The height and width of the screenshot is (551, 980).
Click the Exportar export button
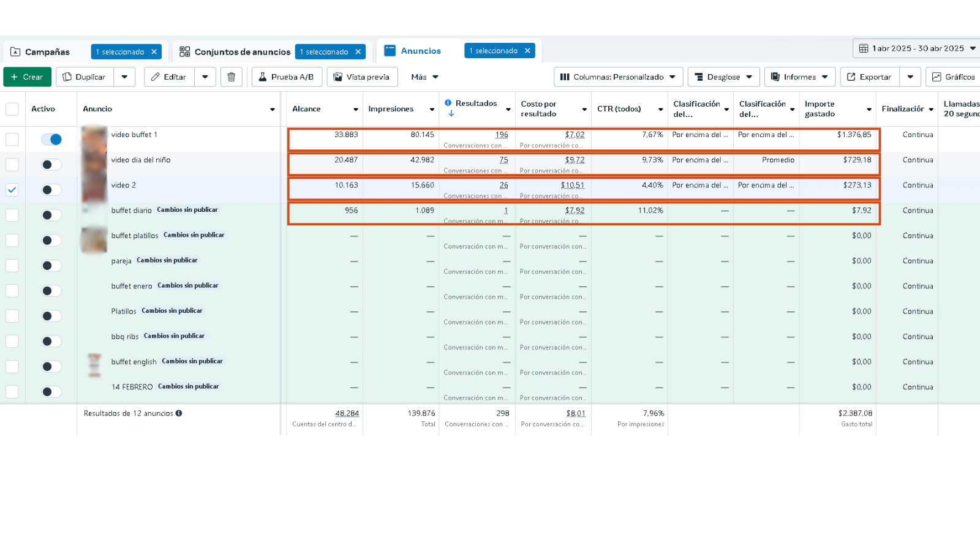(x=869, y=77)
